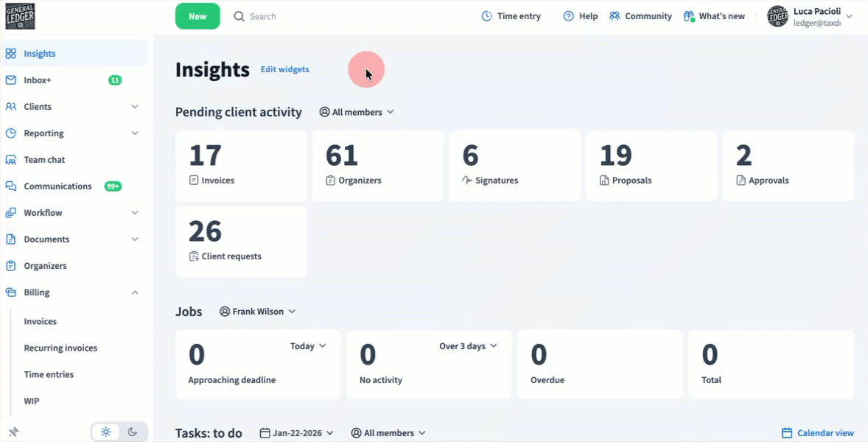This screenshot has width=868, height=442.
Task: Open All members dropdown for pending activity
Action: point(357,112)
